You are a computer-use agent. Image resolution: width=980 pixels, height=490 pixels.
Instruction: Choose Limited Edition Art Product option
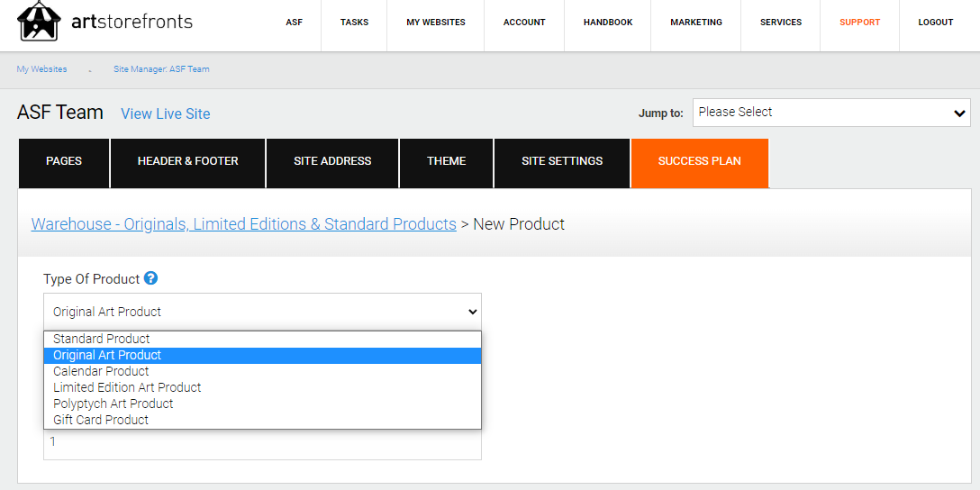pyautogui.click(x=127, y=387)
